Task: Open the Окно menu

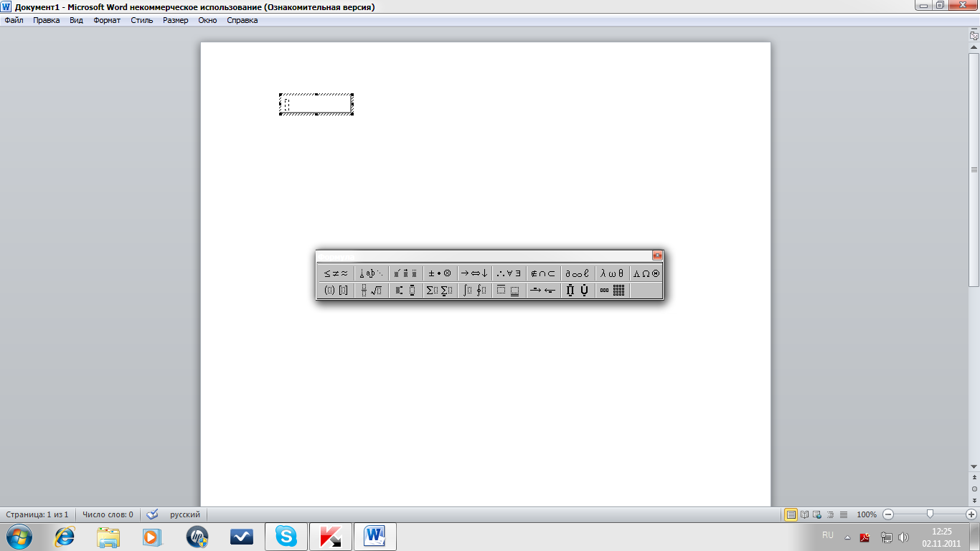Action: tap(207, 20)
